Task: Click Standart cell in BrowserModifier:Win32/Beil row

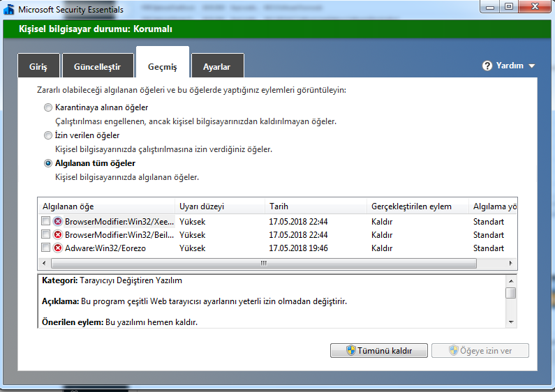Action: coord(489,234)
